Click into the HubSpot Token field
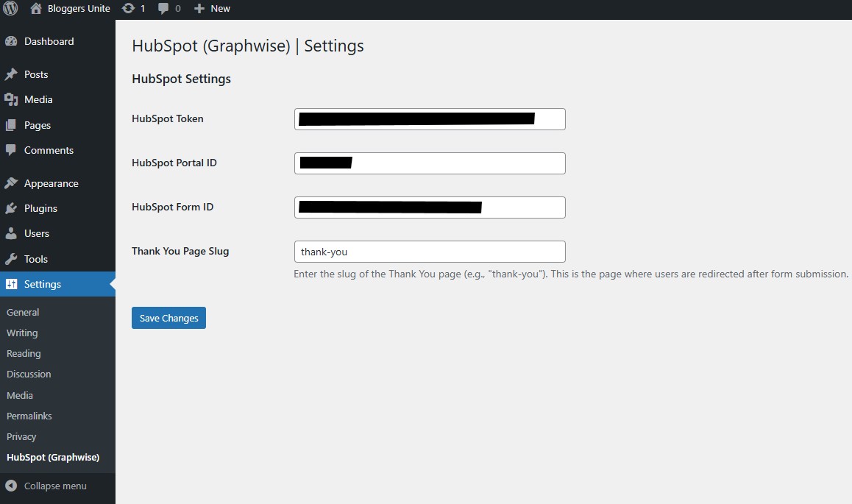The width and height of the screenshot is (852, 504). click(430, 119)
